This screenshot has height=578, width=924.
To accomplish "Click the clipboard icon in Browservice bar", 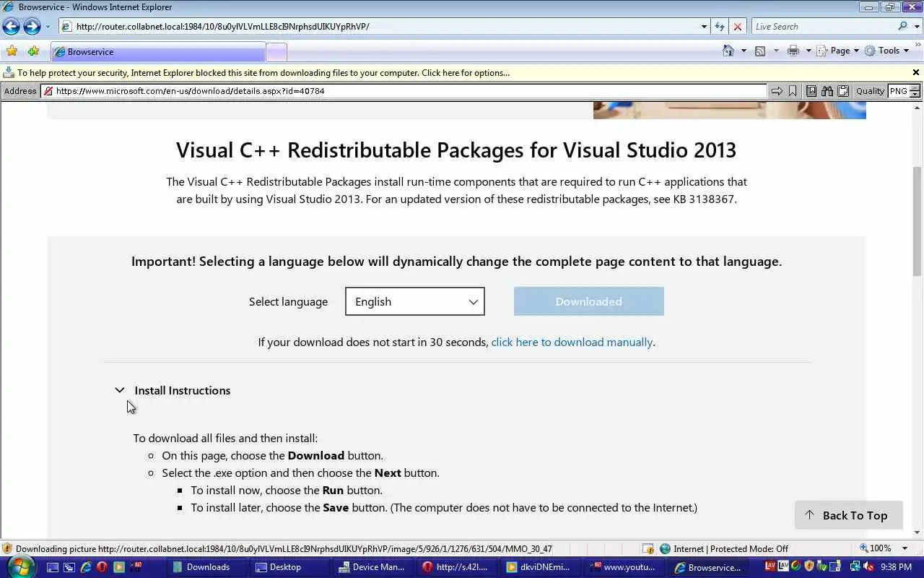I will pyautogui.click(x=843, y=91).
